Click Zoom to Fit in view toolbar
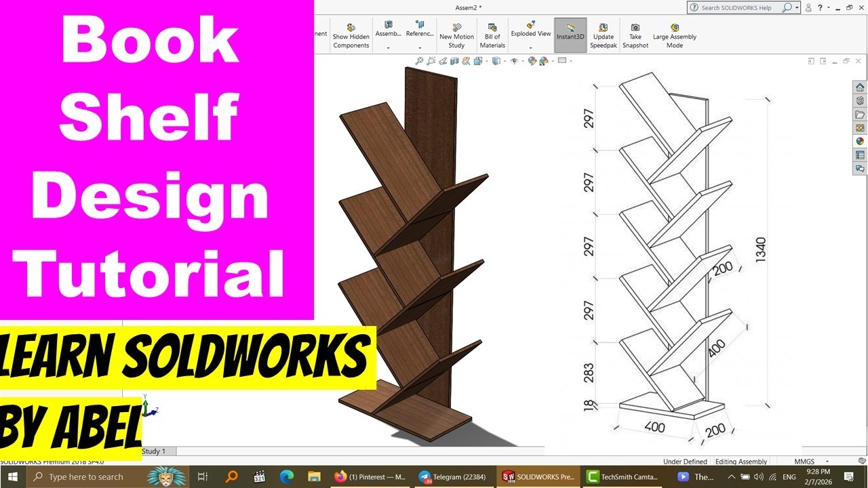This screenshot has height=488, width=868. coord(420,61)
